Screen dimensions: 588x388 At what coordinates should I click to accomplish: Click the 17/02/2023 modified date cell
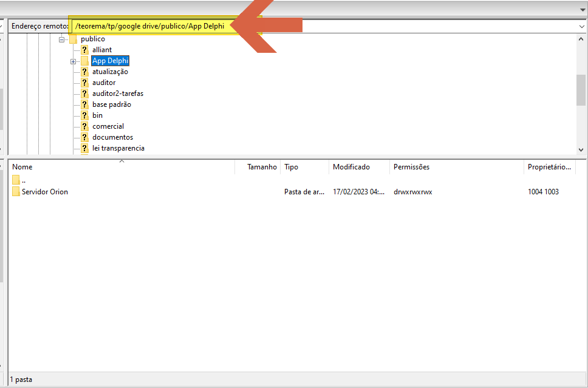[358, 191]
